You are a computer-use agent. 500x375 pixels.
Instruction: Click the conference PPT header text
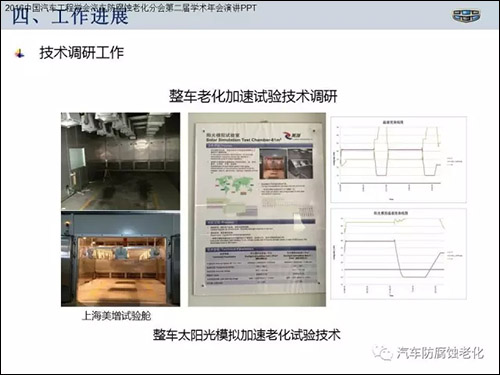[x=130, y=7]
